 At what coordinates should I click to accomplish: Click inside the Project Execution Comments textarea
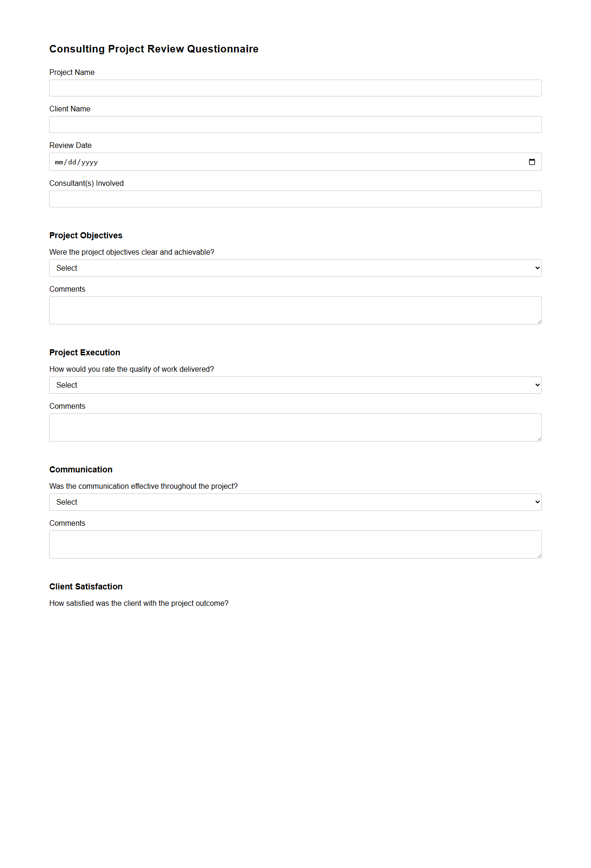[295, 426]
